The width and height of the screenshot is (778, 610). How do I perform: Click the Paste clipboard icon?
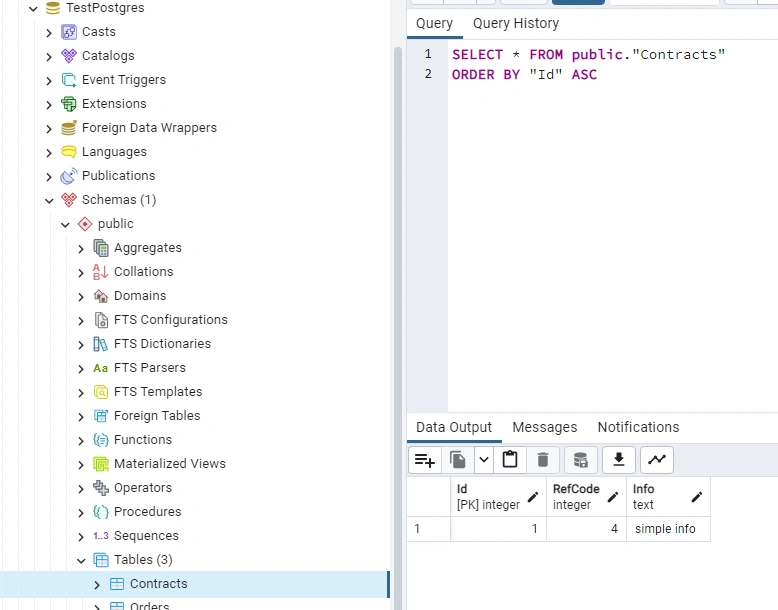pos(510,460)
